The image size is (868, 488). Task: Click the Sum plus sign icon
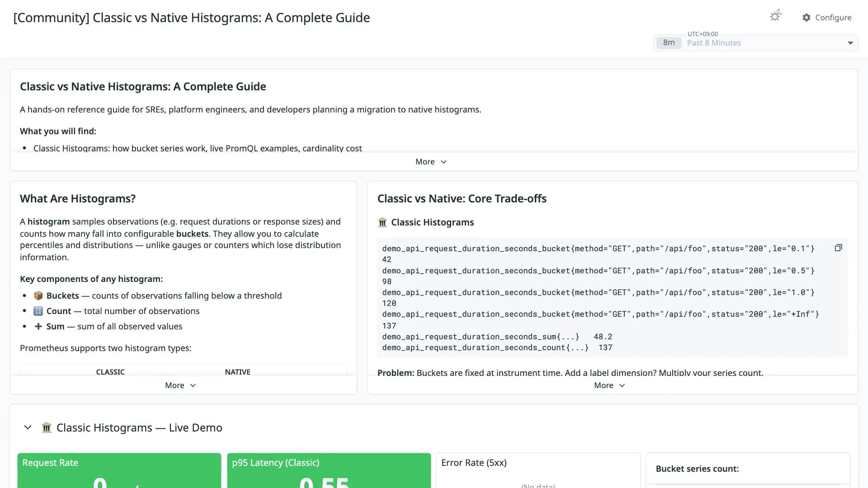(x=38, y=326)
